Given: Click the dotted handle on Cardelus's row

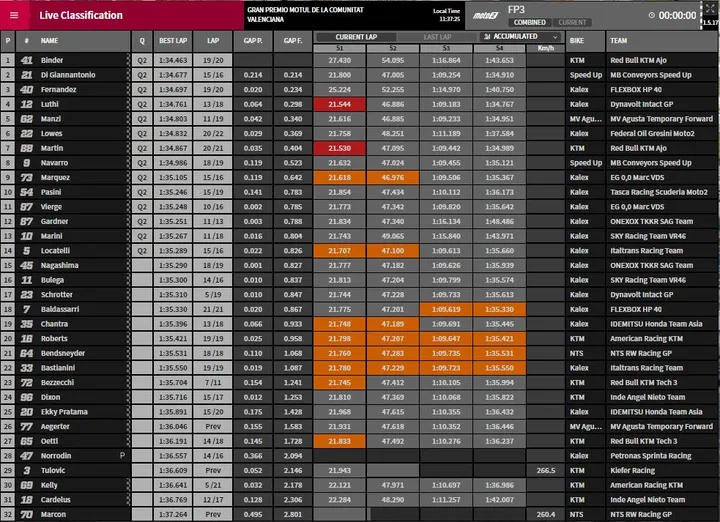Looking at the screenshot, I should tap(128, 500).
